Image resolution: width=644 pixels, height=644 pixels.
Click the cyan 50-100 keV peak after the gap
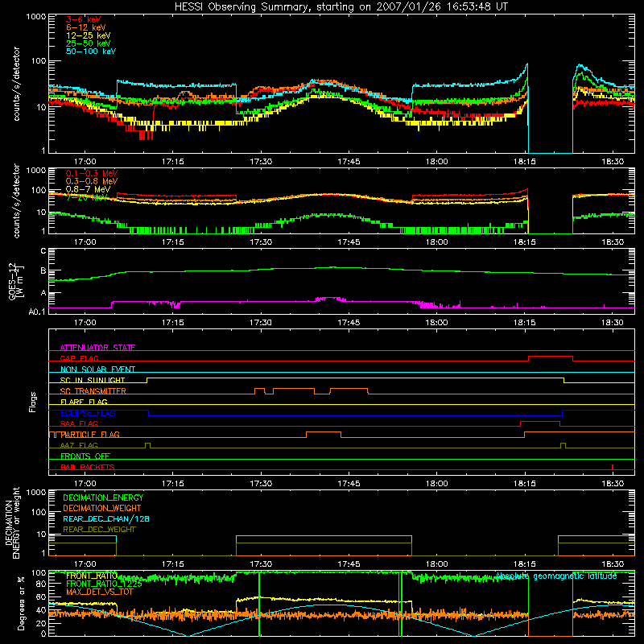(x=580, y=65)
